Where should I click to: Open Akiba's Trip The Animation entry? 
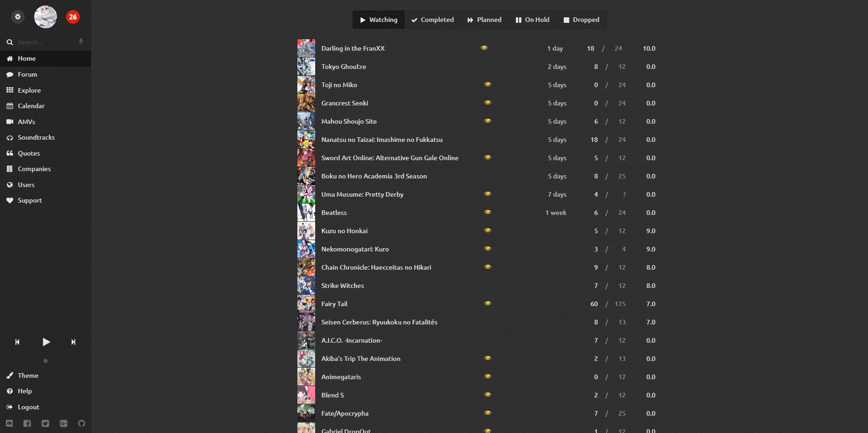tap(361, 359)
